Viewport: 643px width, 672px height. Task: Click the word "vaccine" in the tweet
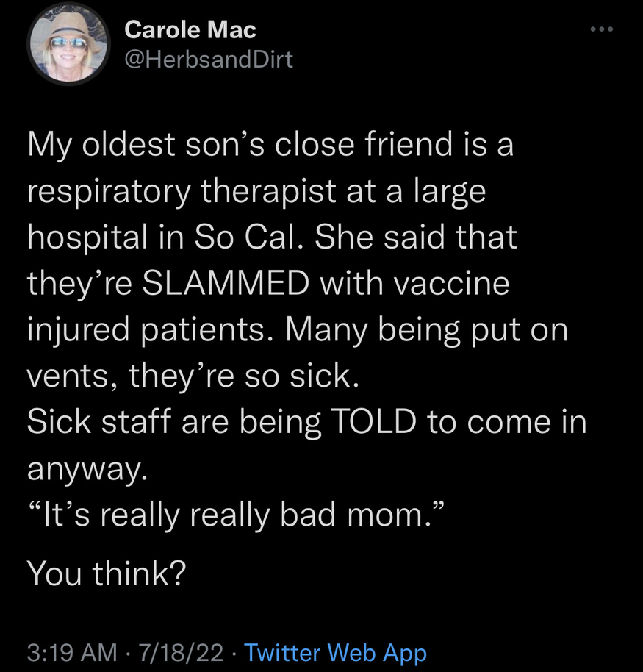point(455,284)
